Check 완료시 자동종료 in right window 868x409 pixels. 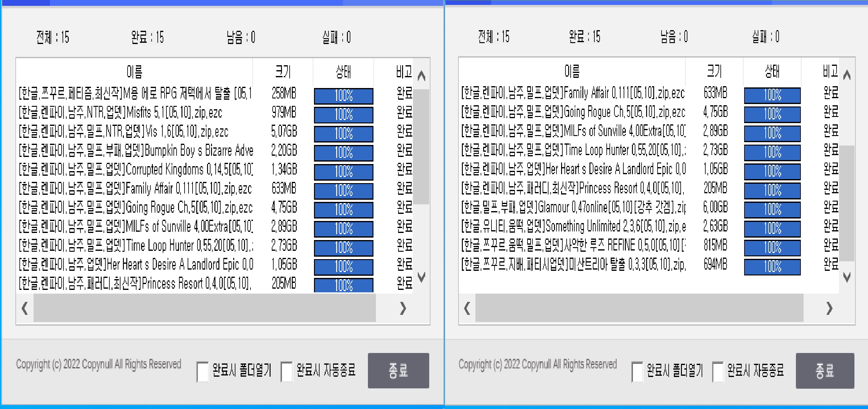click(718, 372)
